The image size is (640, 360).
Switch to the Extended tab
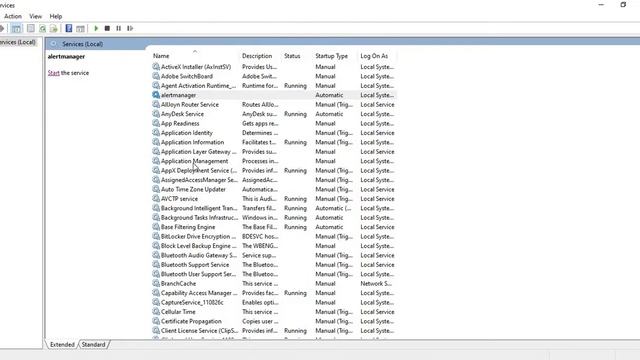pos(62,344)
